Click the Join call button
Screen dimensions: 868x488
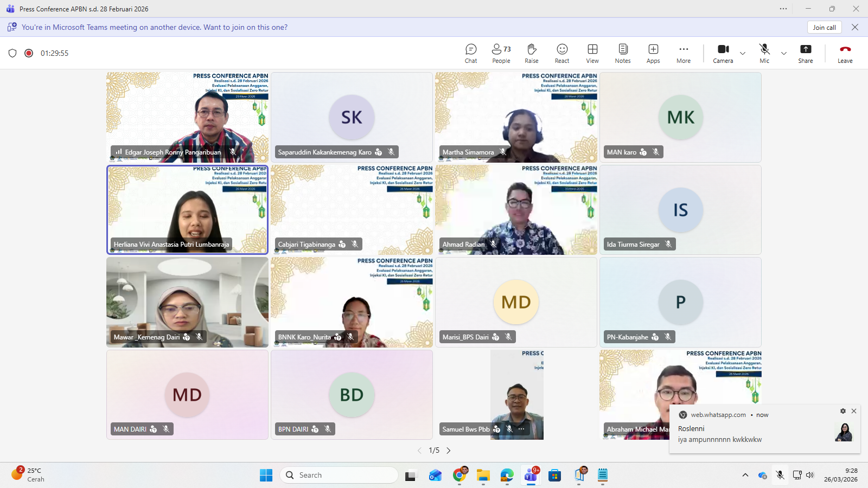tap(824, 28)
